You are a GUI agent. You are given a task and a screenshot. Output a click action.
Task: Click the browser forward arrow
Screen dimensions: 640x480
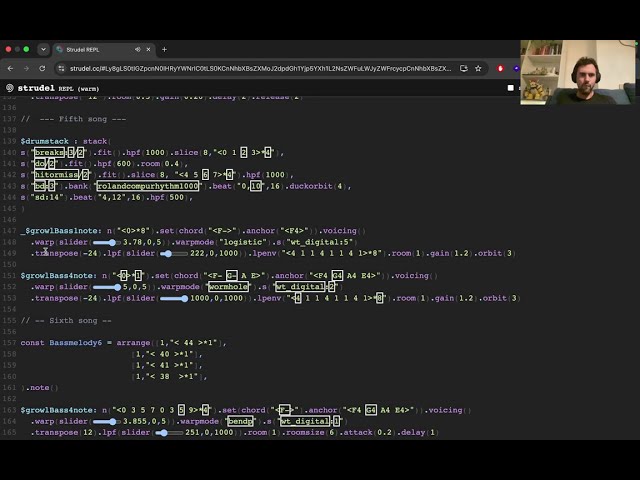pyautogui.click(x=26, y=69)
